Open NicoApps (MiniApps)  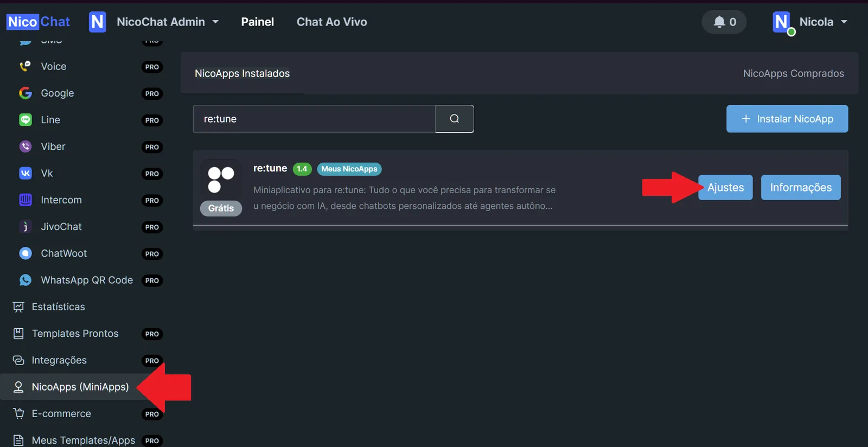tap(80, 387)
